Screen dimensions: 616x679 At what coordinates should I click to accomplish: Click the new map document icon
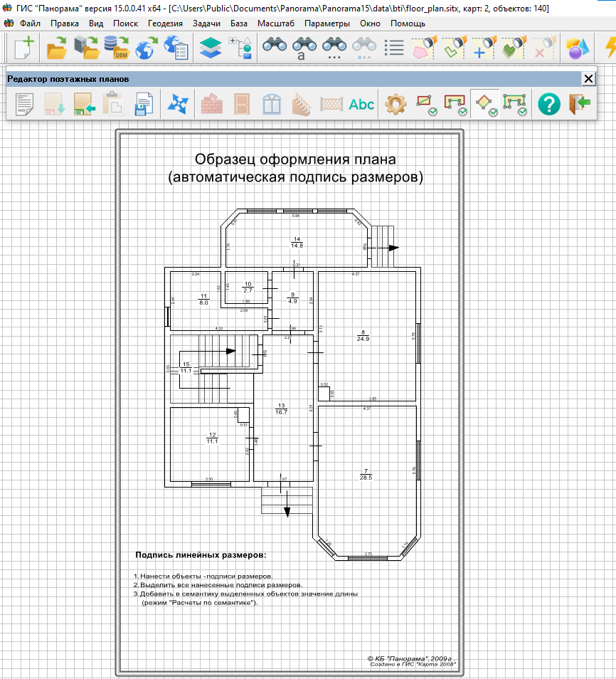[x=23, y=48]
